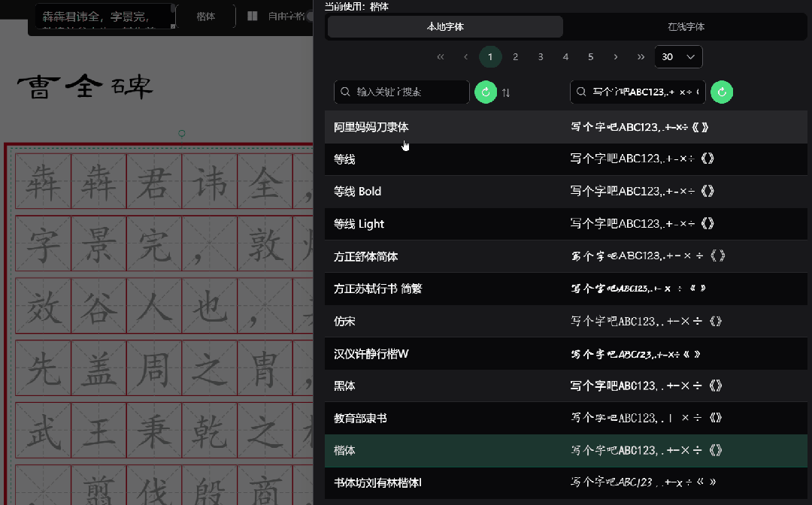Screen dimensions: 812x505
Task: Go to previous page with left arrow
Action: coord(465,56)
